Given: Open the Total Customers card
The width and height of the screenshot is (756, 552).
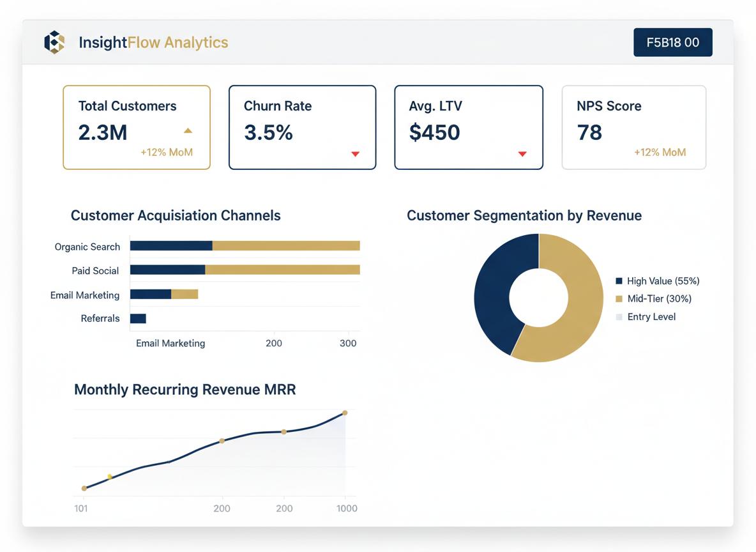Looking at the screenshot, I should click(137, 127).
